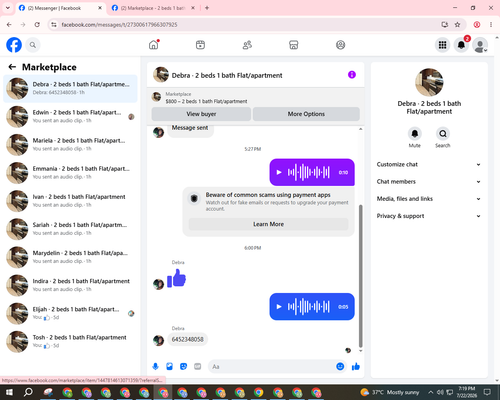Open the Facebook menu grid icon

tap(442, 45)
